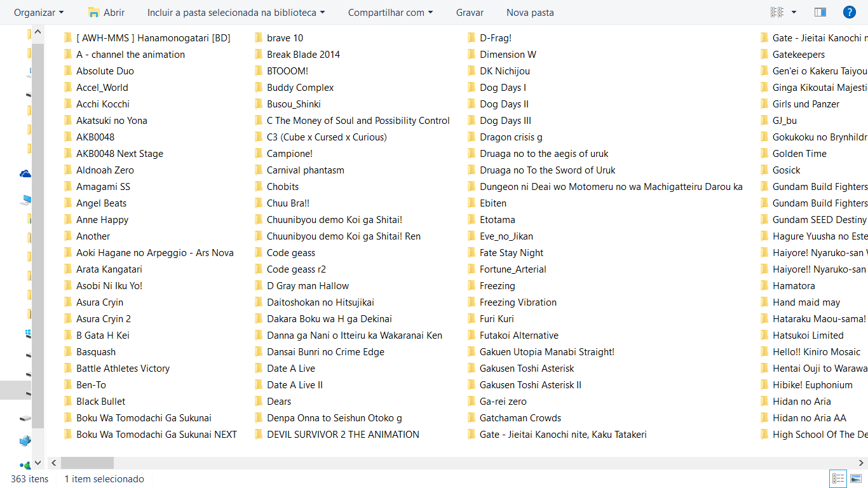Click the horizontal scrollbar right arrow
This screenshot has height=488, width=868.
pyautogui.click(x=861, y=463)
